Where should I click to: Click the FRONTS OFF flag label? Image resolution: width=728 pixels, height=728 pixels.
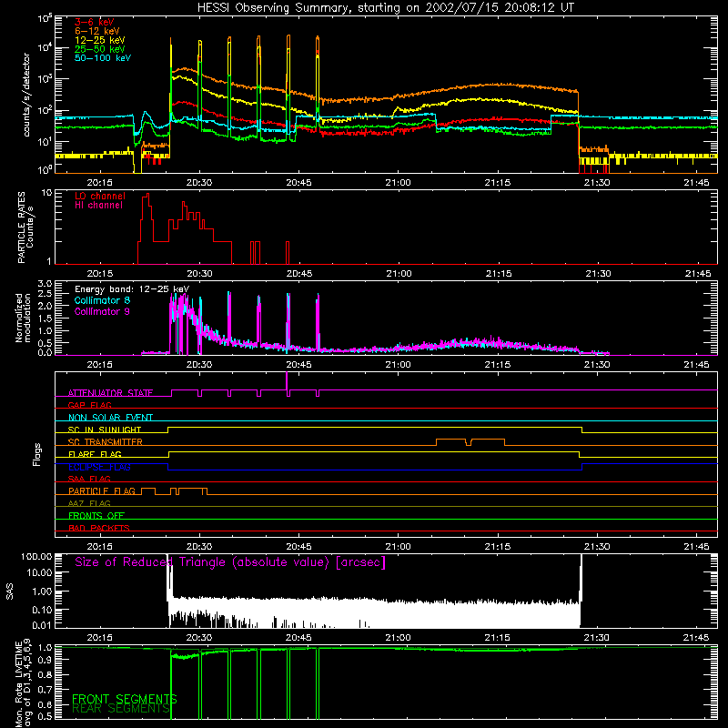[96, 515]
